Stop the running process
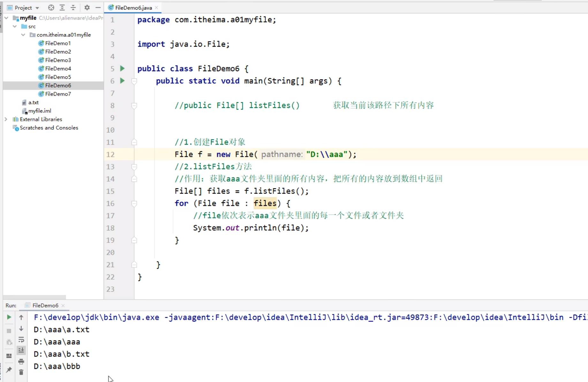Image resolution: width=588 pixels, height=382 pixels. [9, 331]
